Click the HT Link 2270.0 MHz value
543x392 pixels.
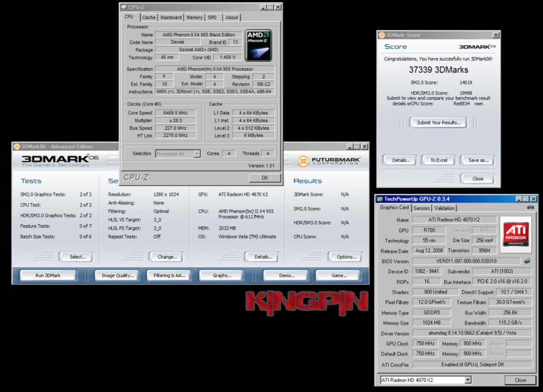(176, 136)
